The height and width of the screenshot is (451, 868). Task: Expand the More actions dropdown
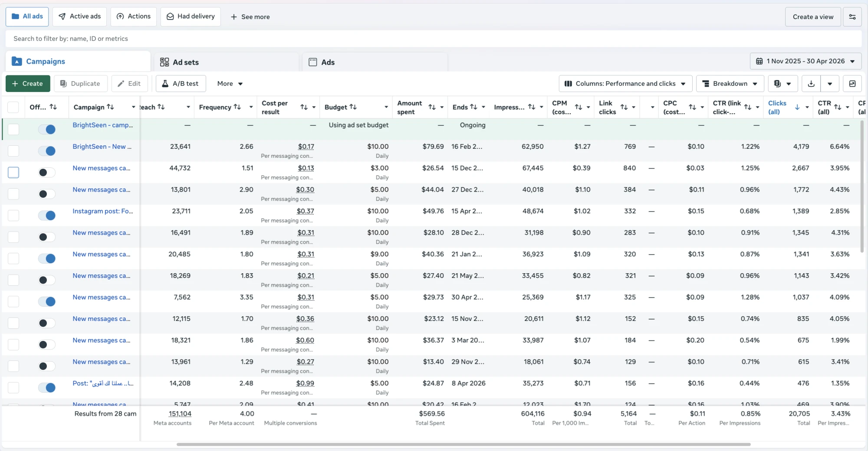(x=230, y=84)
